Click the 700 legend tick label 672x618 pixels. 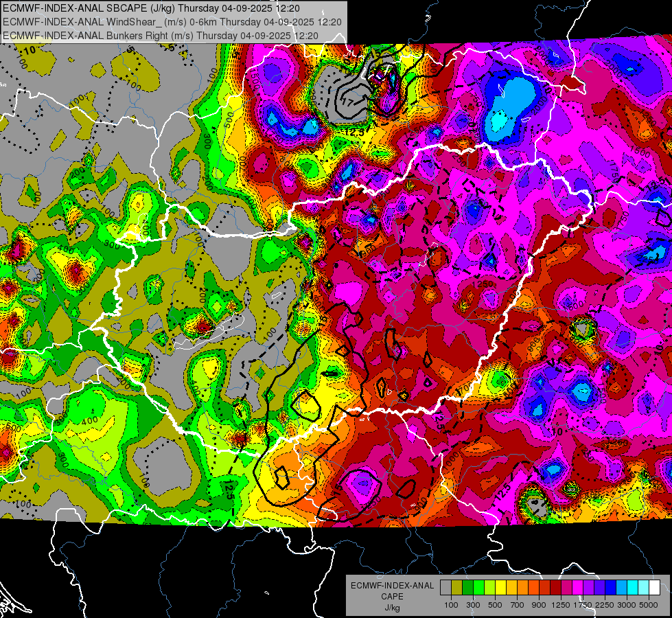tap(518, 605)
